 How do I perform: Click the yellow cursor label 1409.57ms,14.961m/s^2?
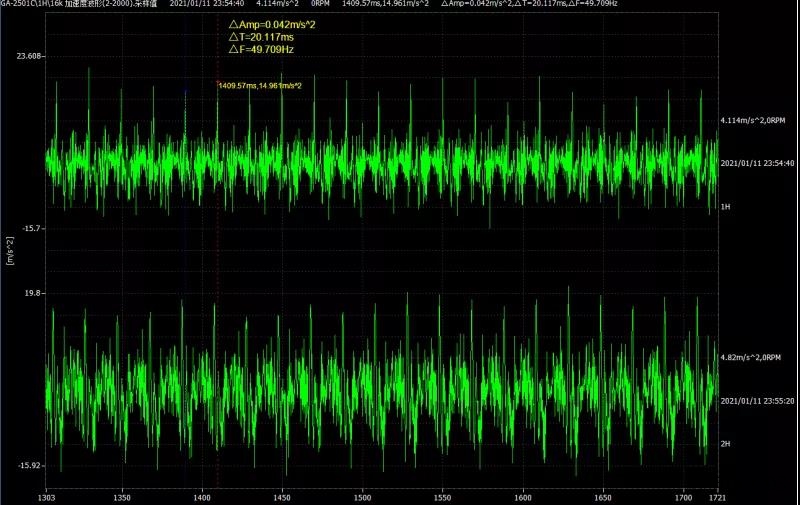tap(260, 86)
